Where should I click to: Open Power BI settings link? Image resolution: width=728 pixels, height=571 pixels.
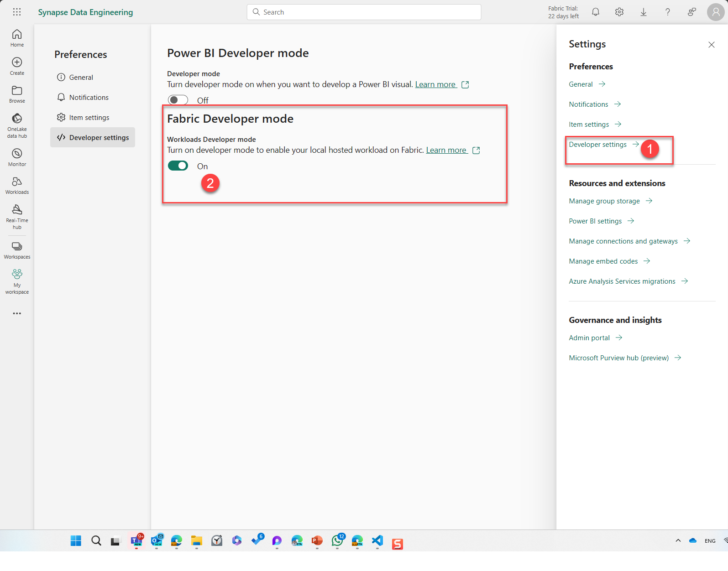602,221
